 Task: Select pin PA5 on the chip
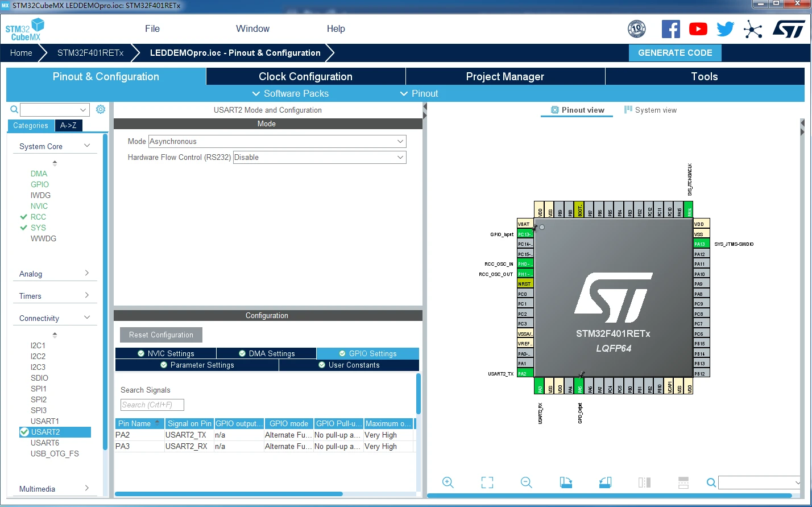tap(580, 385)
